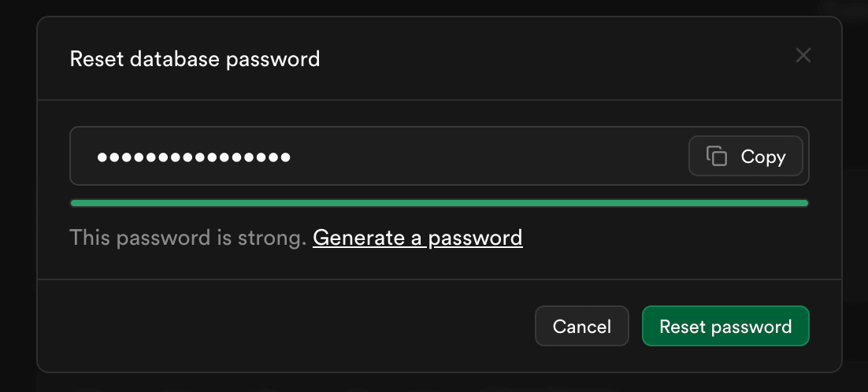Click the right end of the strength meter
This screenshot has width=868, height=392.
click(802, 203)
